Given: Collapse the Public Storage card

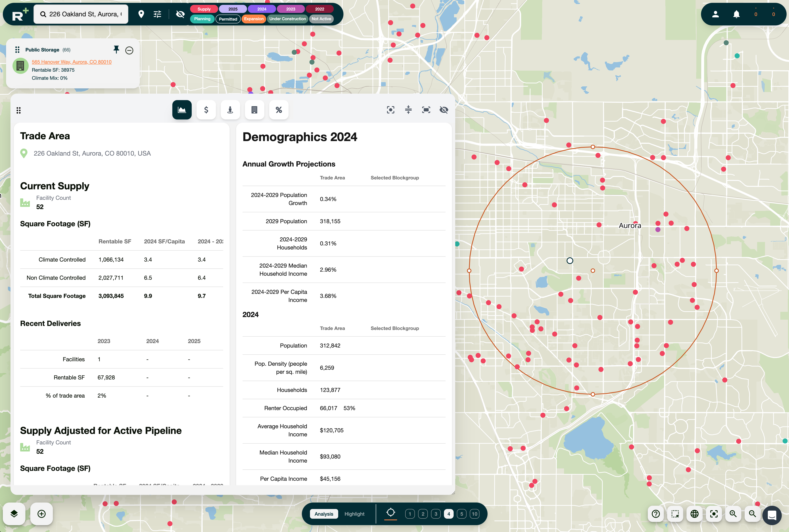Looking at the screenshot, I should [x=129, y=50].
